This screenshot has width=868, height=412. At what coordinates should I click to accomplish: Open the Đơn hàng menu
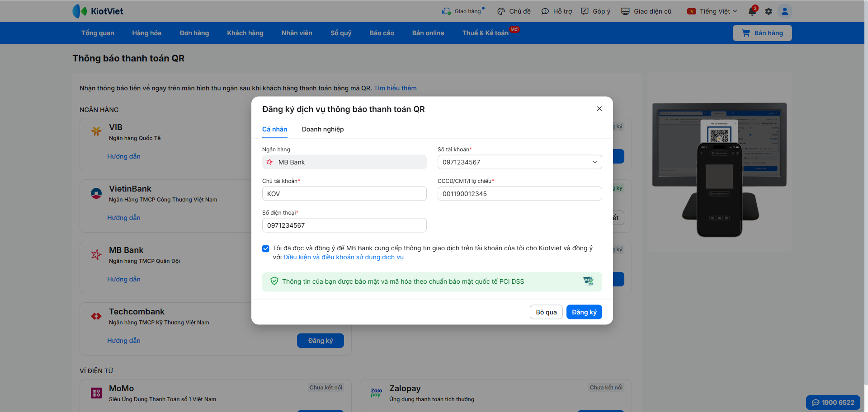194,33
